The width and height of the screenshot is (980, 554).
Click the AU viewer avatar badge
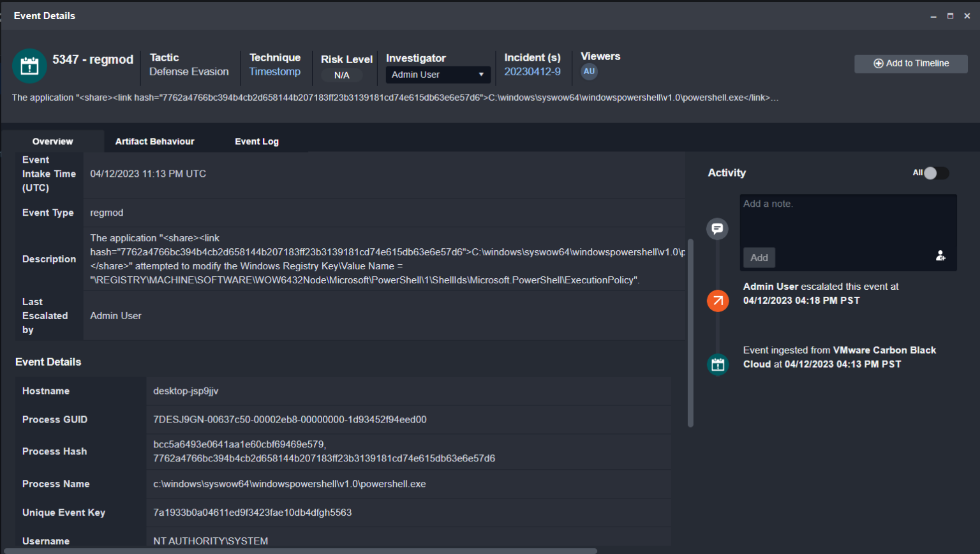point(589,71)
